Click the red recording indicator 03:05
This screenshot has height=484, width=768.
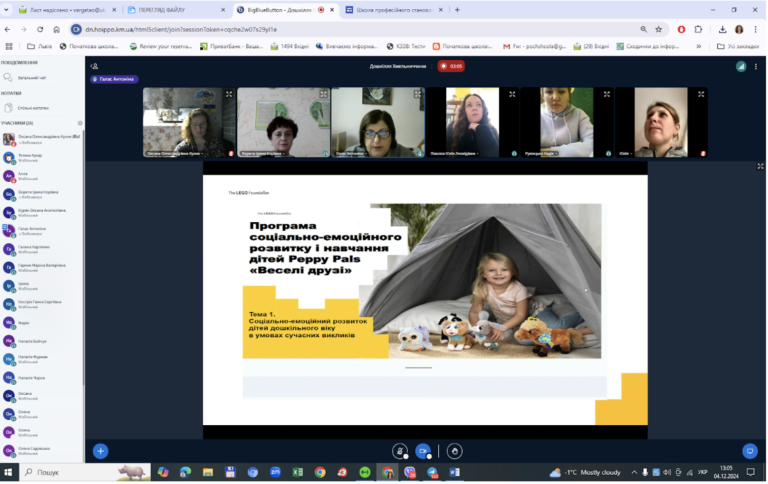click(451, 66)
